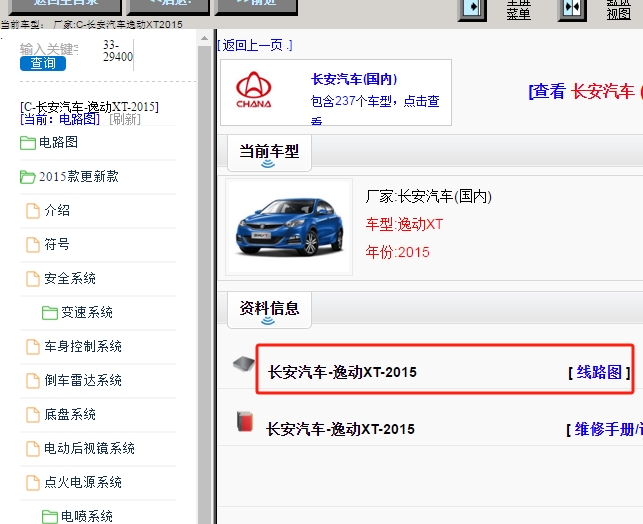Select the 资料信息 tab
The height and width of the screenshot is (524, 643).
click(x=269, y=309)
